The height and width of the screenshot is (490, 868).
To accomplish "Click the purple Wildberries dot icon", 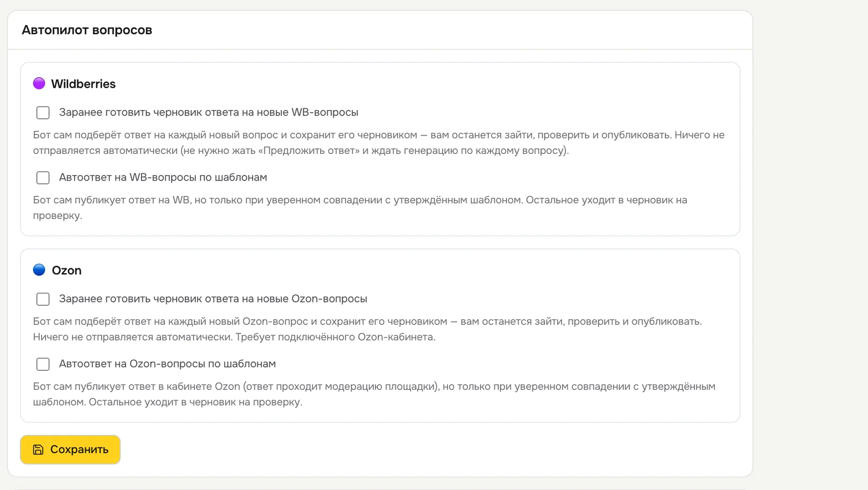I will pos(39,83).
